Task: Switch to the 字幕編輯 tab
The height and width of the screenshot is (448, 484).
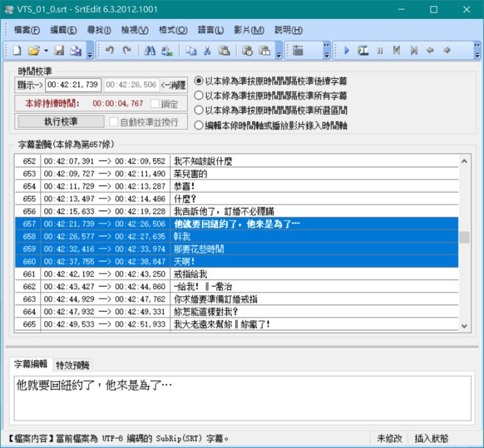Action: pos(31,364)
